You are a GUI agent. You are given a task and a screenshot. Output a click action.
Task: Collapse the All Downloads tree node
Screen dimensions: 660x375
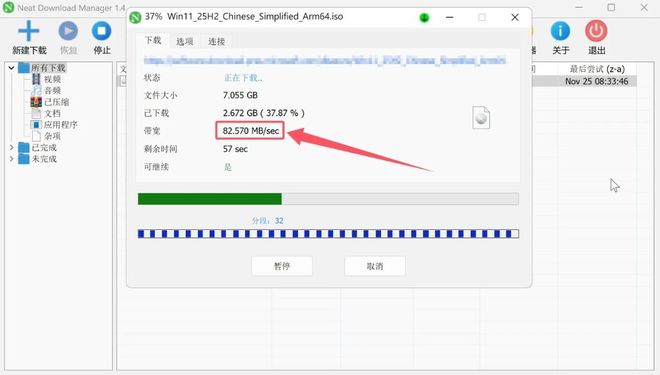[11, 68]
